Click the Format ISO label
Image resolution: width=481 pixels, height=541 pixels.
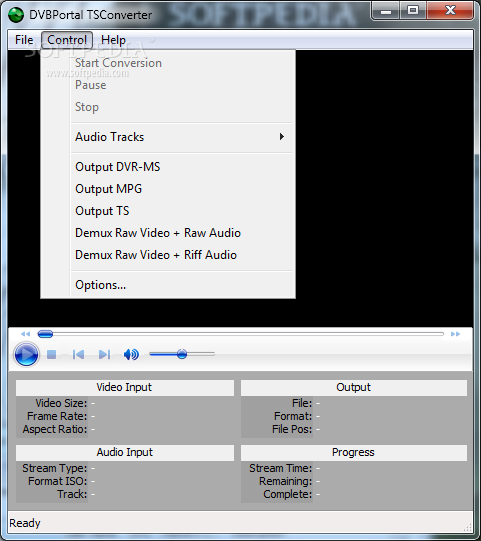[x=58, y=481]
